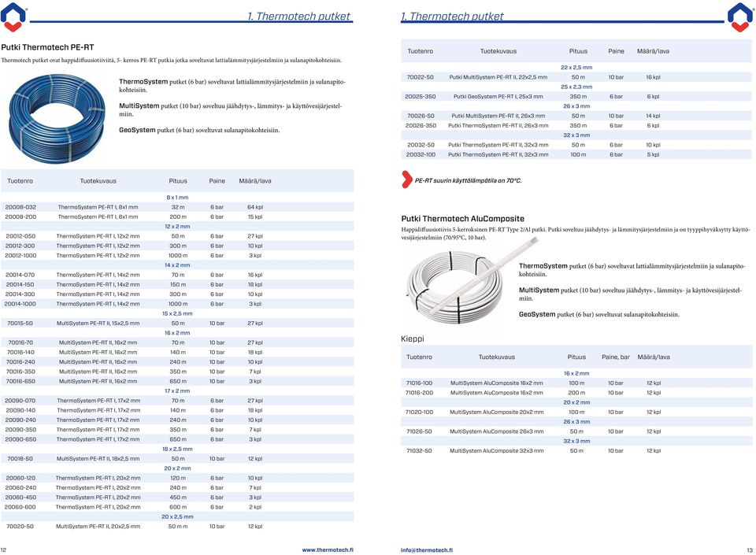
Task: Select product number 70016-650
Action: pos(20,381)
